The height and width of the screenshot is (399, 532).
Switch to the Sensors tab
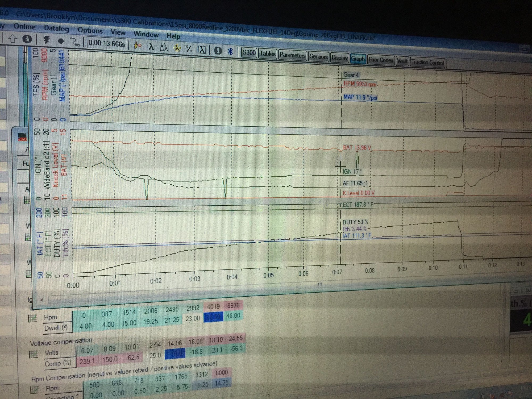point(318,57)
